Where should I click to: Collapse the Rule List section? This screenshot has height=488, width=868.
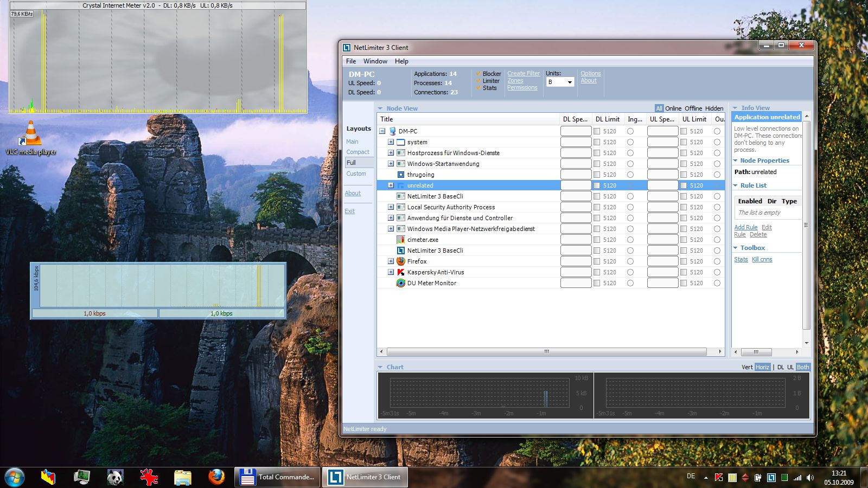[736, 185]
